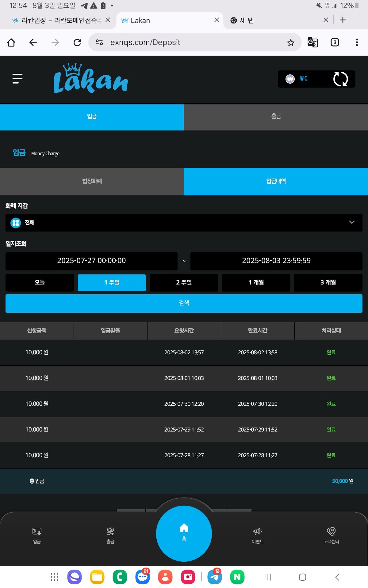The image size is (368, 588).
Task: Select the 3 개월 date range option
Action: [328, 282]
